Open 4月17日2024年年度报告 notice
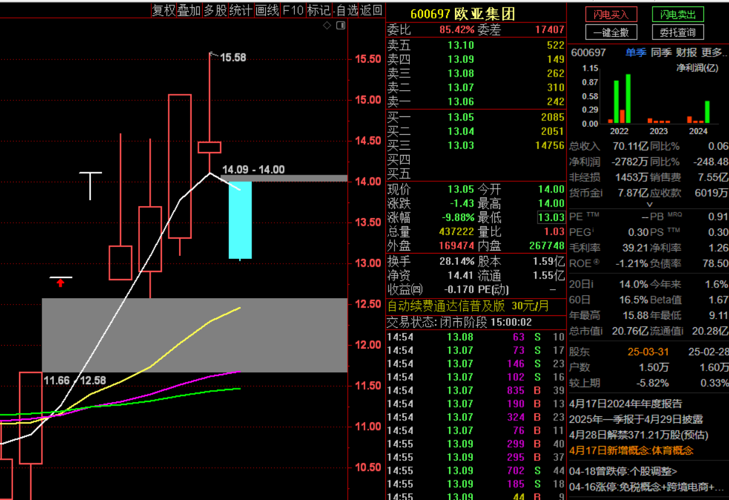Viewport: 729px width, 500px height. click(x=625, y=403)
